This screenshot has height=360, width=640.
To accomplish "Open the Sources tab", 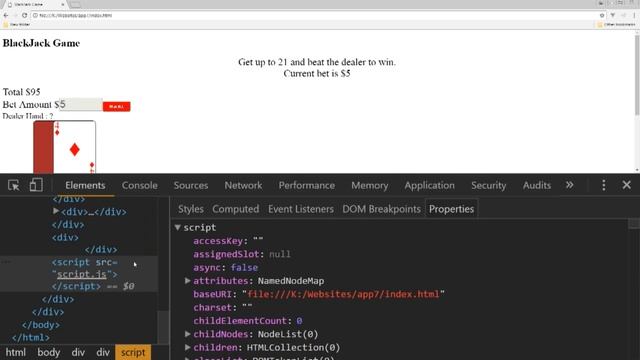I will [x=191, y=185].
